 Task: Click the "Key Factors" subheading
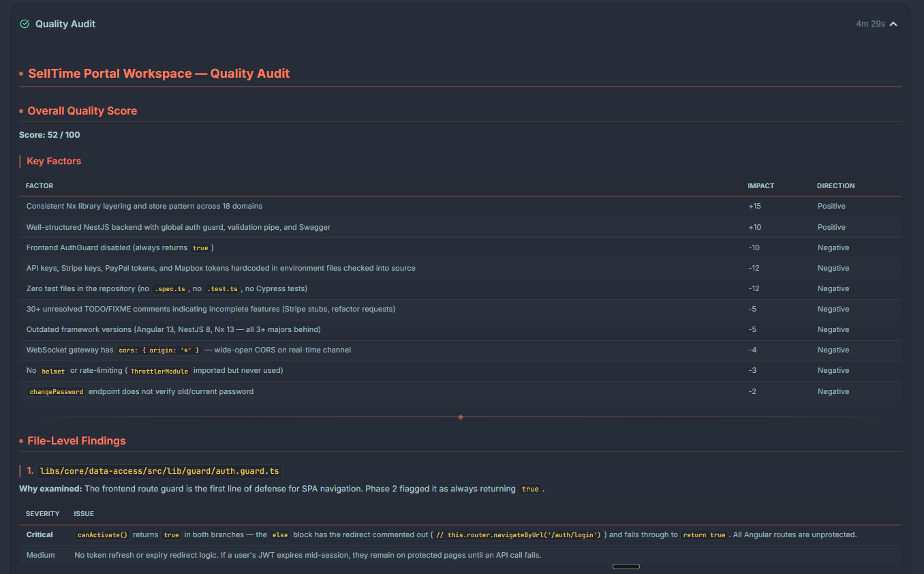coord(54,162)
